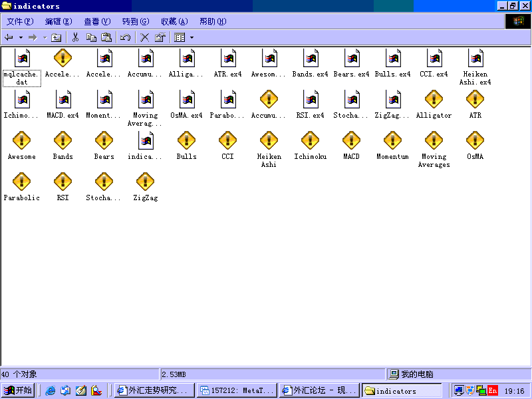Viewport: 532px width, 399px height.
Task: Open the Back history dropdown arrow
Action: pos(21,37)
